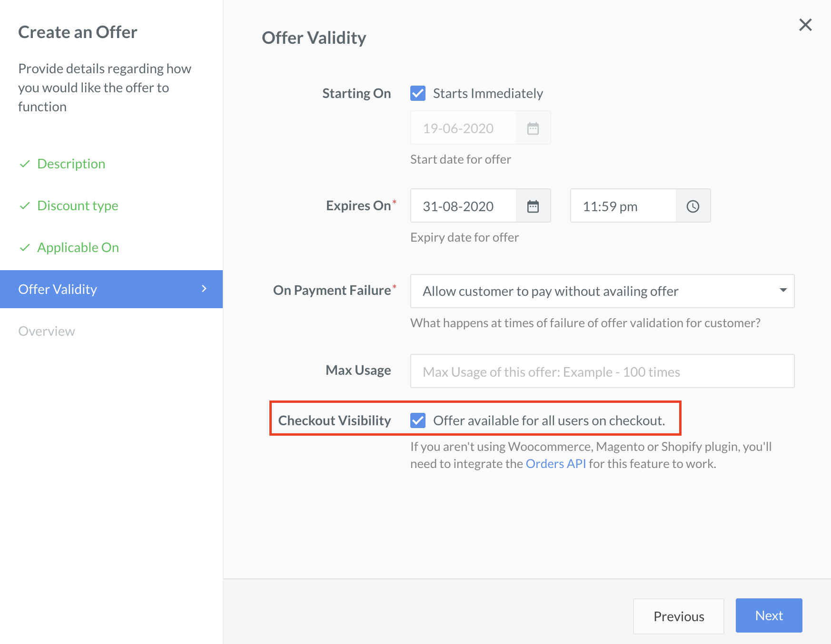Focus the Max Usage input field
Screen dimensions: 831x644
pyautogui.click(x=602, y=371)
